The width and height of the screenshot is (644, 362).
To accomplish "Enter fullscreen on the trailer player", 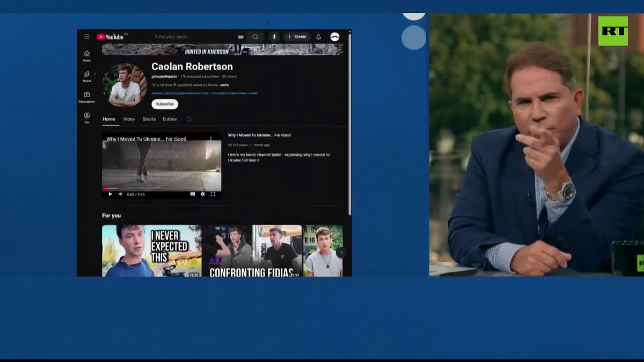I will 213,194.
